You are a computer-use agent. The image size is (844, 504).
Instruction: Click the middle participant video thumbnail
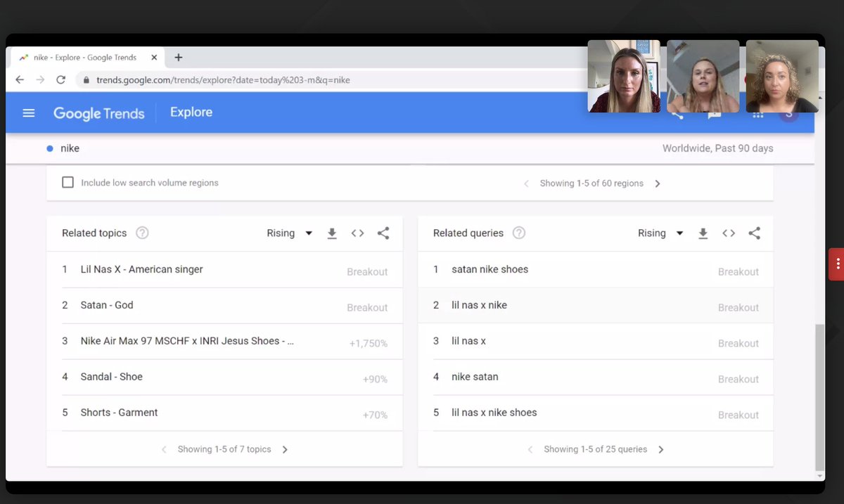[703, 76]
